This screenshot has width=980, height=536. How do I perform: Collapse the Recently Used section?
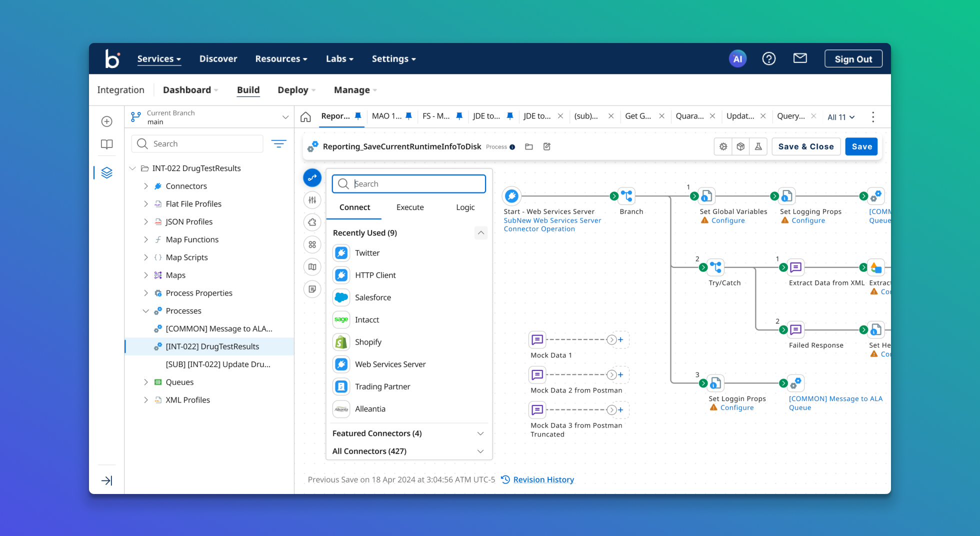coord(480,233)
